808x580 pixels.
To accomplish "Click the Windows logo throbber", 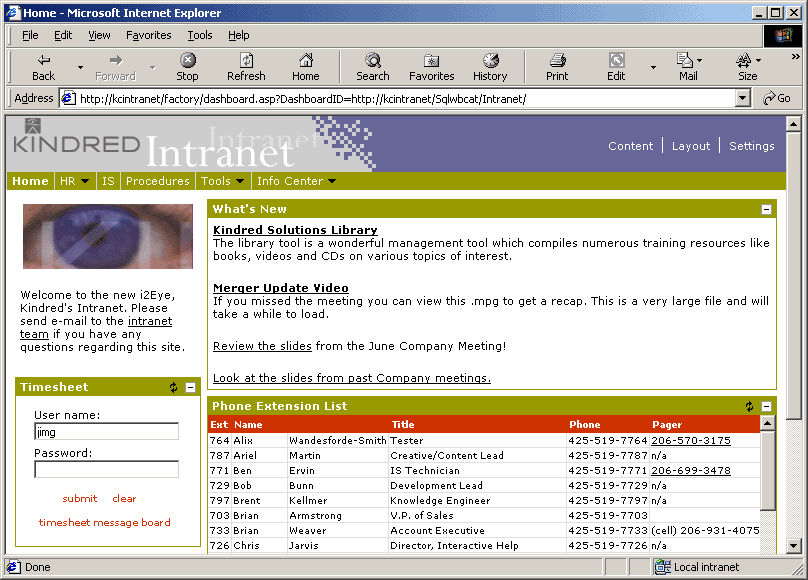I will pyautogui.click(x=782, y=36).
